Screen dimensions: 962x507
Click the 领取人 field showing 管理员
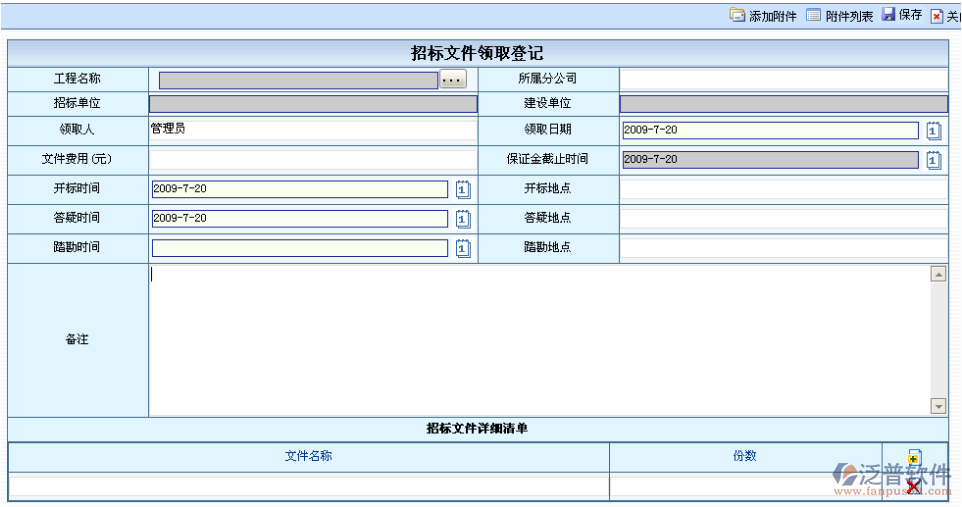313,129
